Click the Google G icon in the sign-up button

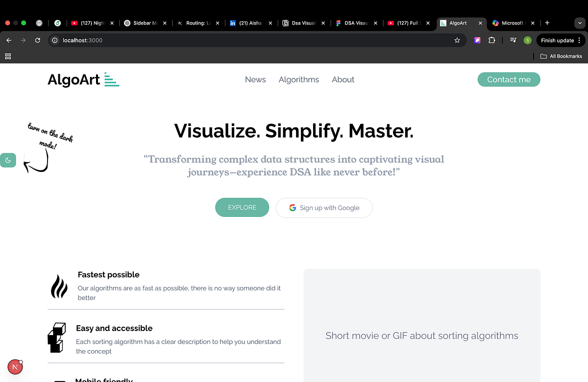click(293, 208)
